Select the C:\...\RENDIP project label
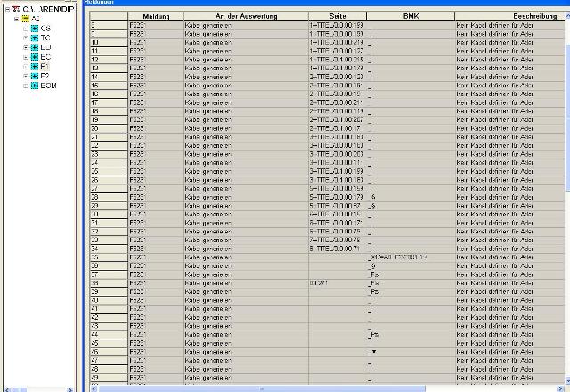This screenshot has width=570, height=392. (x=48, y=9)
